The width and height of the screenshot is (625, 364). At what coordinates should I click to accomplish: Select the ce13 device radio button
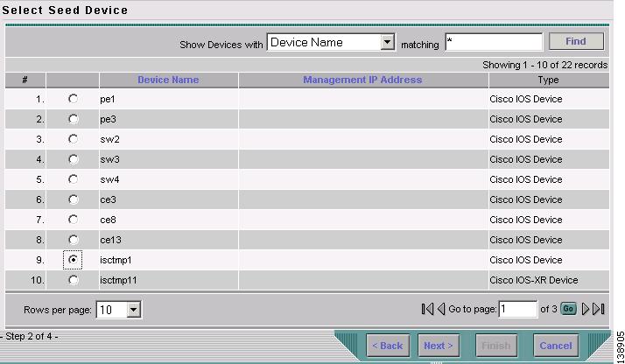point(73,240)
